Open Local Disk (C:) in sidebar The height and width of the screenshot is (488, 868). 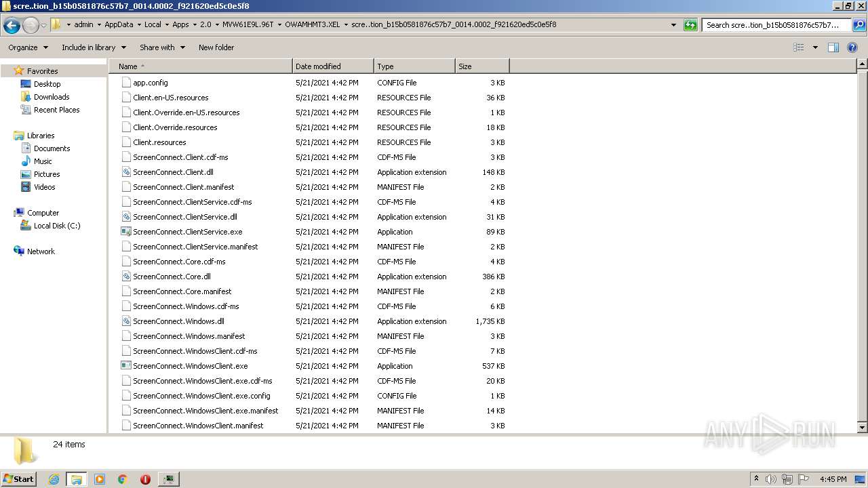57,226
